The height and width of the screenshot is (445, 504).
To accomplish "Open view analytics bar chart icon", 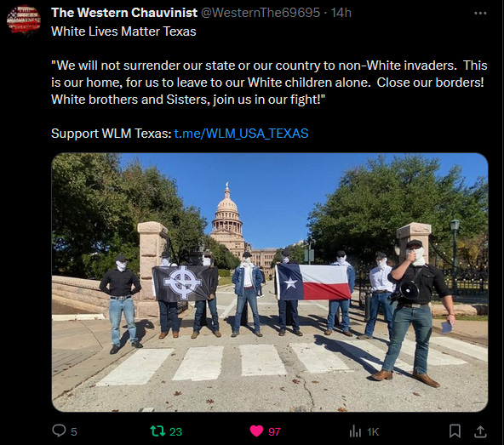I will 355,431.
